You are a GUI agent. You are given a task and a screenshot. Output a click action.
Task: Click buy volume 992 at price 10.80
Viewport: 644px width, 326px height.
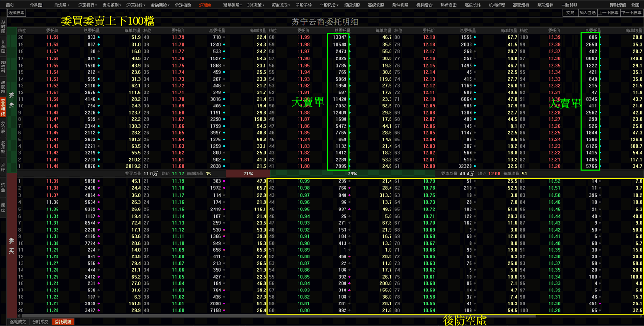click(342, 310)
